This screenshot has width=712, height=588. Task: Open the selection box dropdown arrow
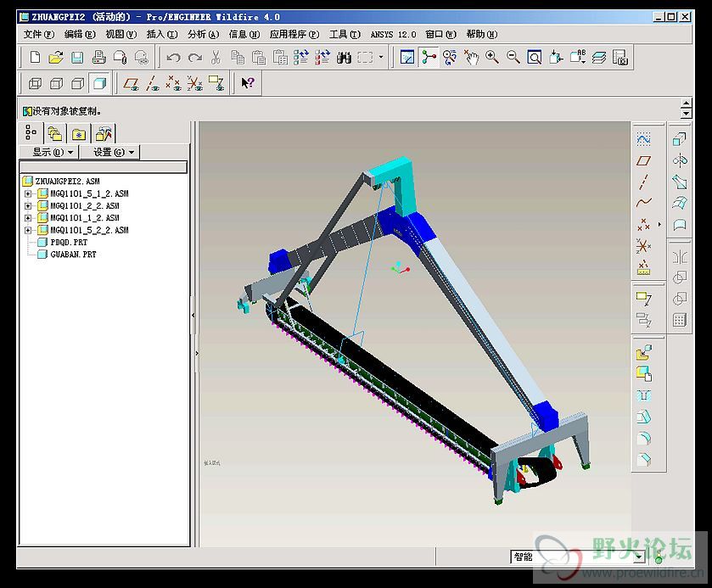tap(380, 57)
